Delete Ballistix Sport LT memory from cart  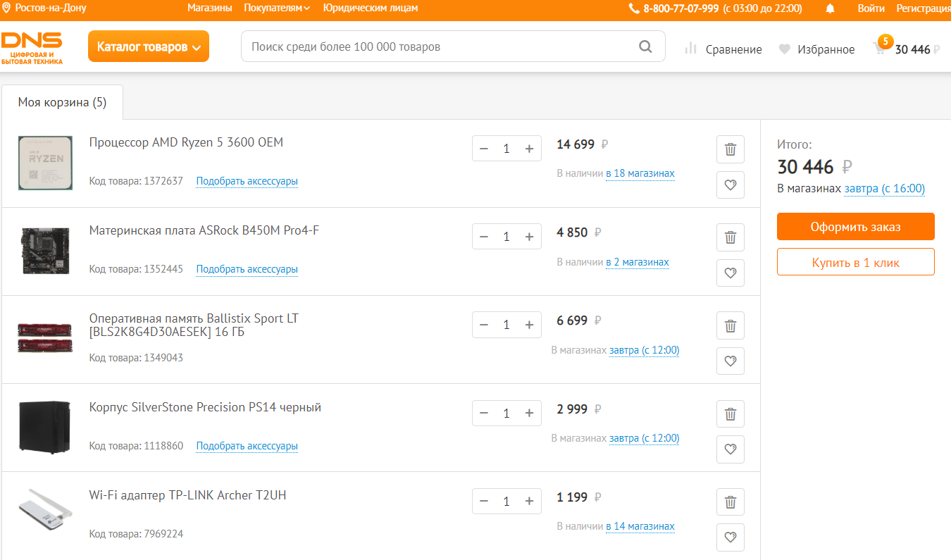coord(731,325)
